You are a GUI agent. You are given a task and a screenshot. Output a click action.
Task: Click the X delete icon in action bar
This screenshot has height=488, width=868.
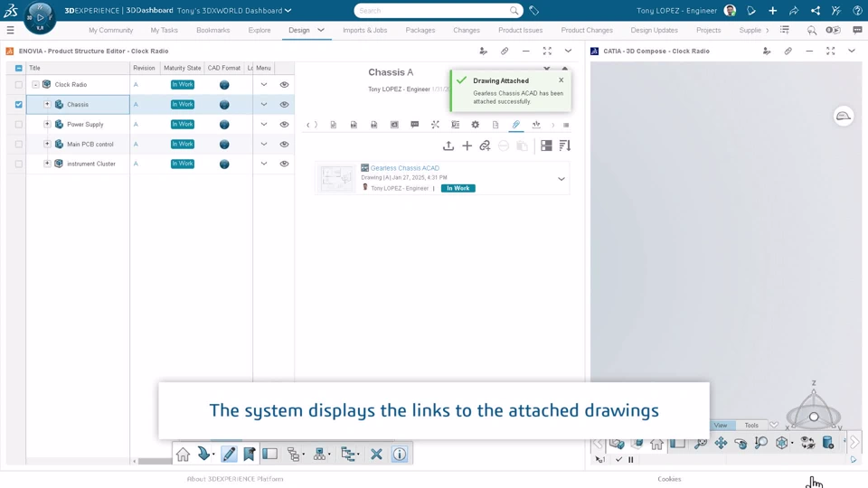[376, 455]
